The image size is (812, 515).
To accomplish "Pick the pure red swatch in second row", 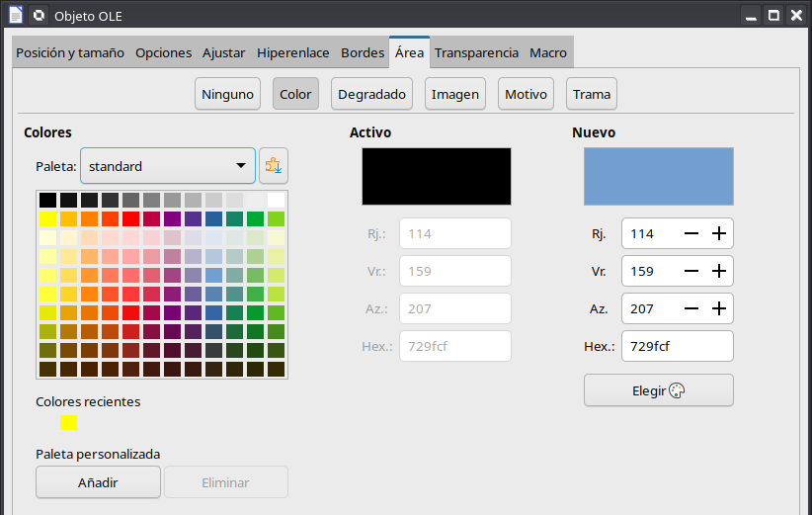I will (x=130, y=219).
